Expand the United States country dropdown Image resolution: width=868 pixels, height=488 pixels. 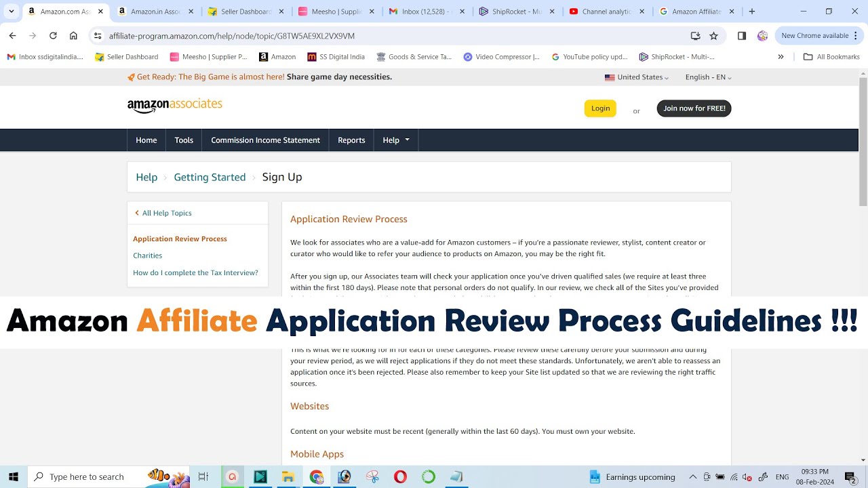(x=637, y=77)
